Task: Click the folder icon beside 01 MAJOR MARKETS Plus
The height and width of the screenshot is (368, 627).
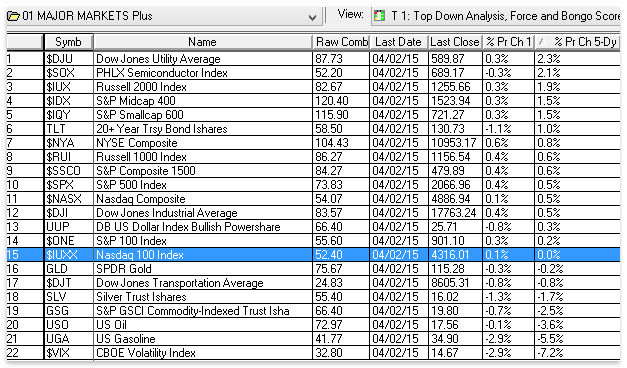Action: pyautogui.click(x=13, y=16)
